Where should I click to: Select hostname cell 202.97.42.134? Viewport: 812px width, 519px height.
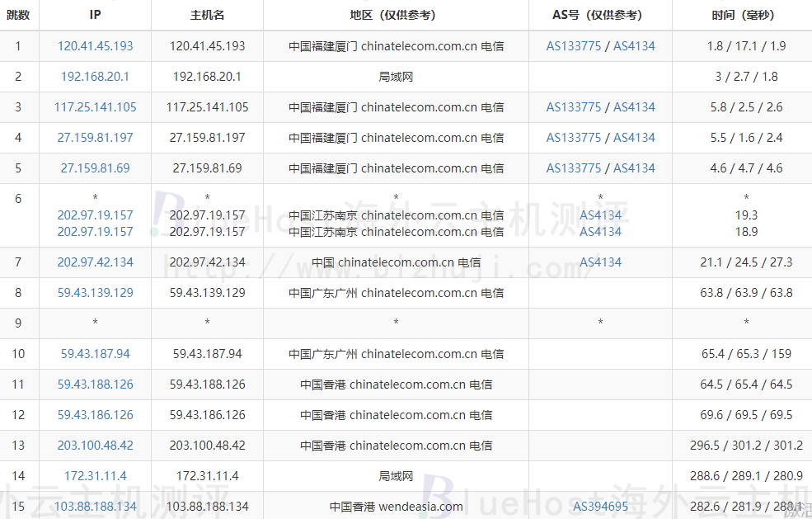(x=207, y=262)
